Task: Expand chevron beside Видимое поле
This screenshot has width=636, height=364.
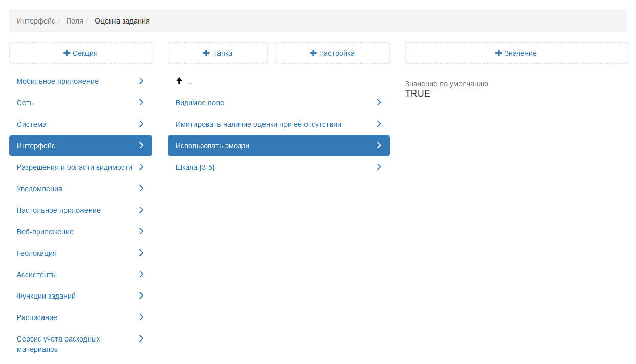Action: click(x=379, y=102)
